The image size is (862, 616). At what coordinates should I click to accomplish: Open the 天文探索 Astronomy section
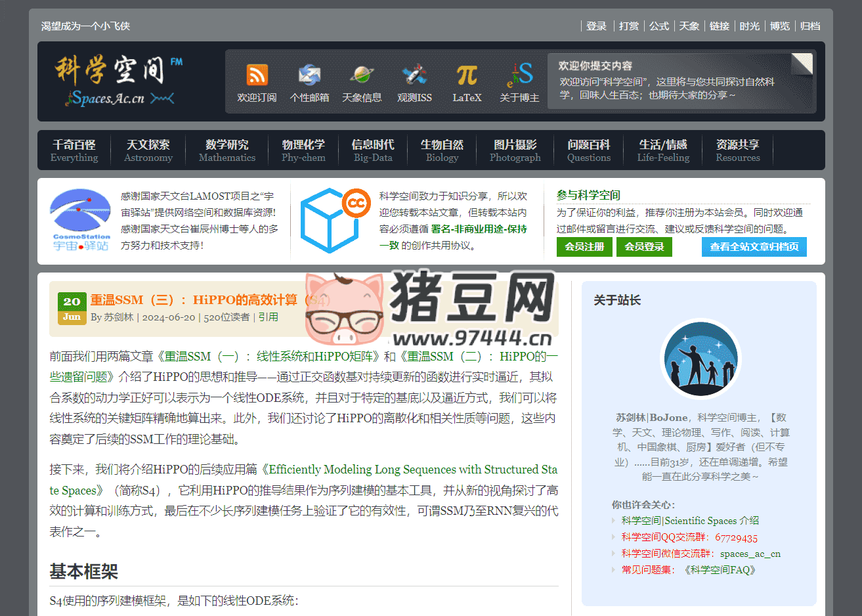tap(148, 150)
